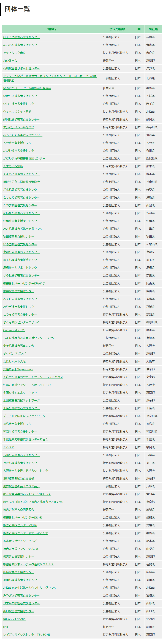Open the link named "link"
The width and height of the screenshot is (163, 644).
[6, 627]
